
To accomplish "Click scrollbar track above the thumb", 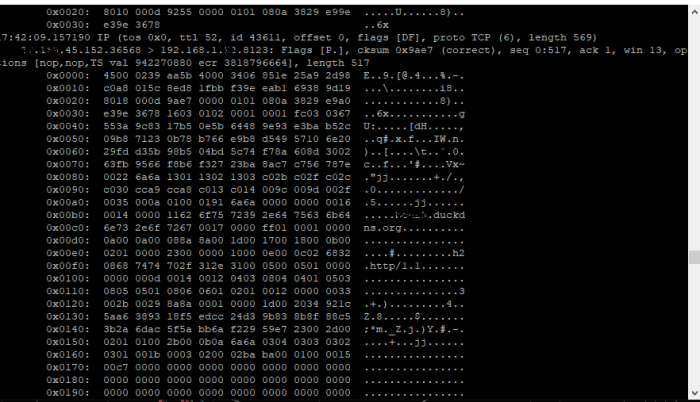I will (694, 134).
